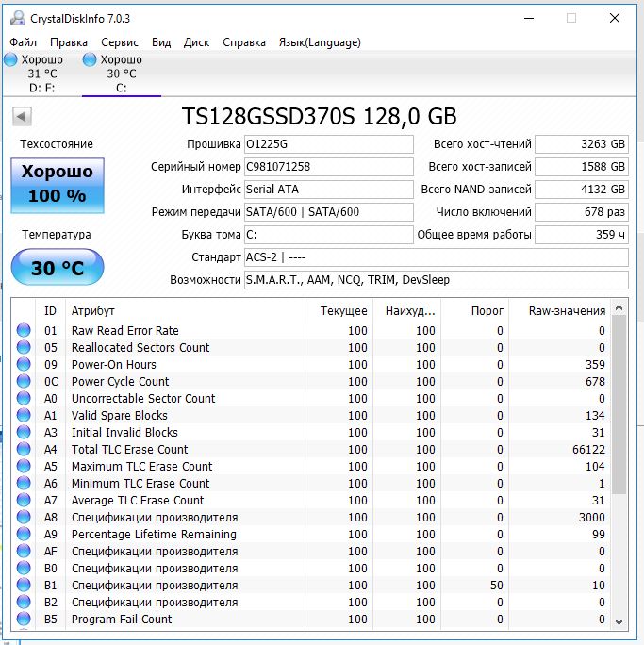The height and width of the screenshot is (645, 644).
Task: Click status orb for Program Fail Count
Action: [x=24, y=619]
